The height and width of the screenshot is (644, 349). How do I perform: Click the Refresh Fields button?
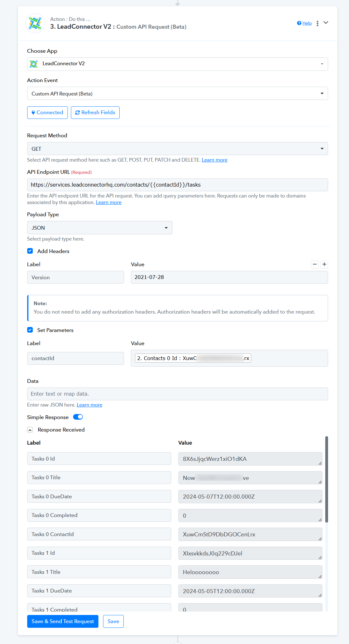(x=95, y=113)
